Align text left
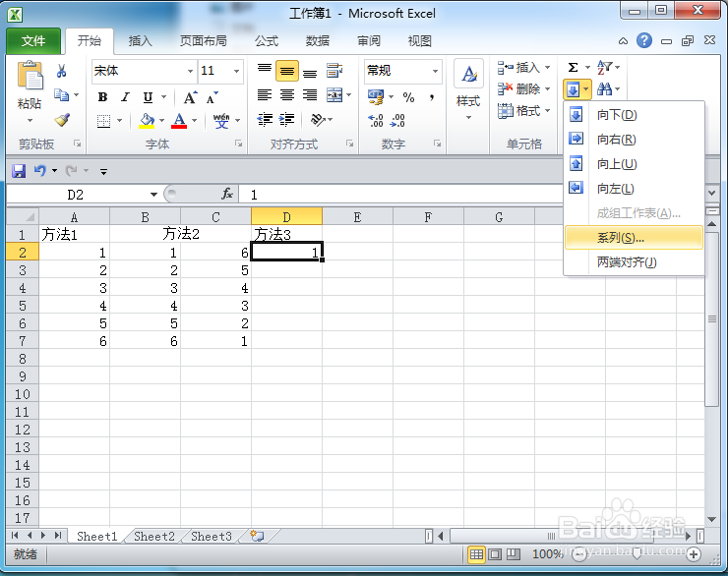728x576 pixels. 265,95
